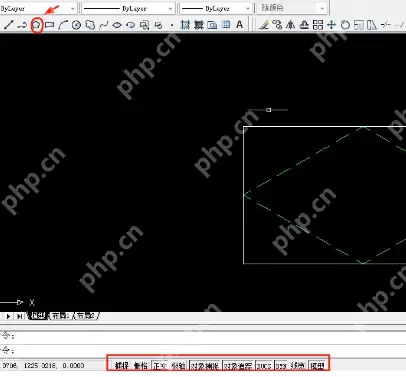This screenshot has height=377, width=406.
Task: Select the Point tool
Action: 172,25
